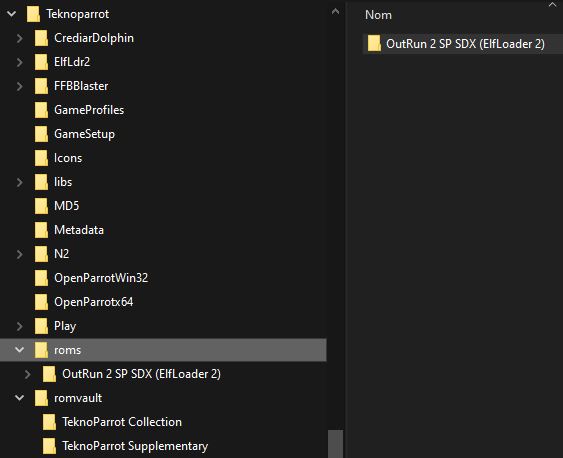Click the libs folder icon
The height and width of the screenshot is (458, 563).
click(x=41, y=182)
